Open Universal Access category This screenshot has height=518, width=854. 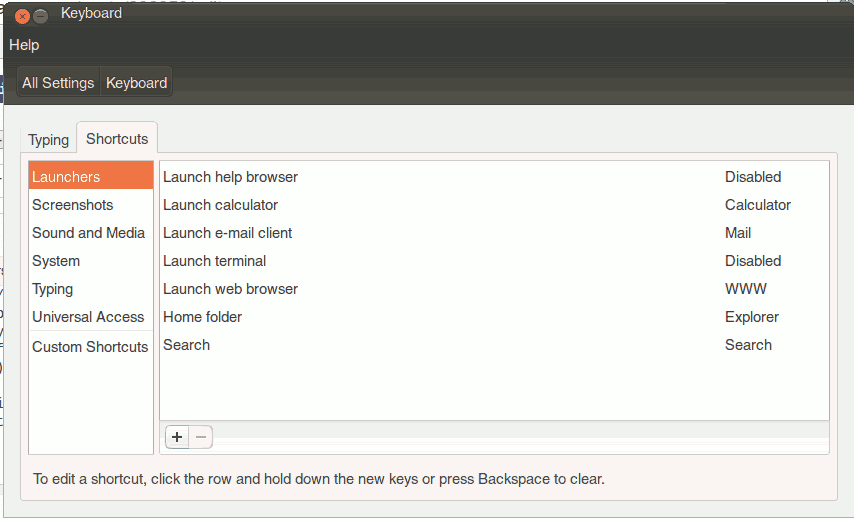tap(91, 317)
